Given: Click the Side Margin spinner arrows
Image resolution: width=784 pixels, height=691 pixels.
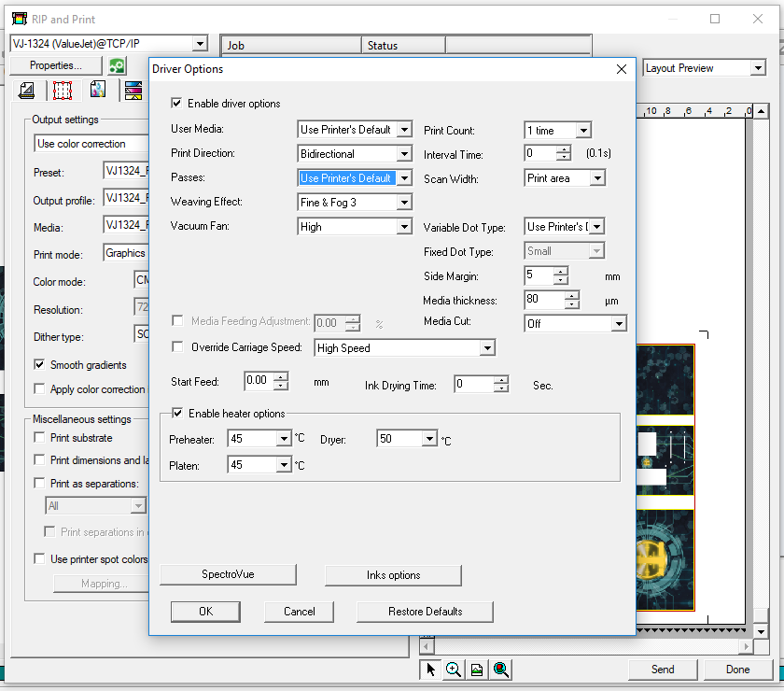Looking at the screenshot, I should tap(561, 275).
